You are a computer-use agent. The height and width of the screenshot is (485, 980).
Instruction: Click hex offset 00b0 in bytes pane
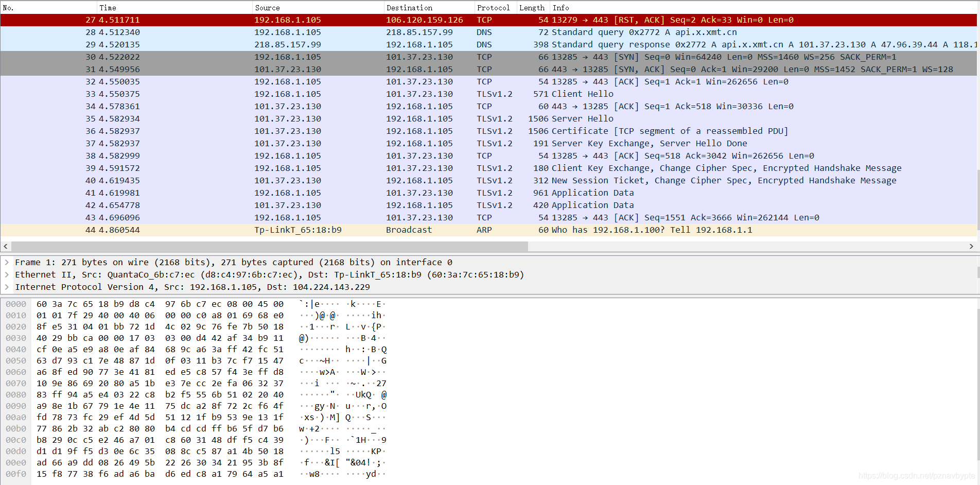point(16,429)
